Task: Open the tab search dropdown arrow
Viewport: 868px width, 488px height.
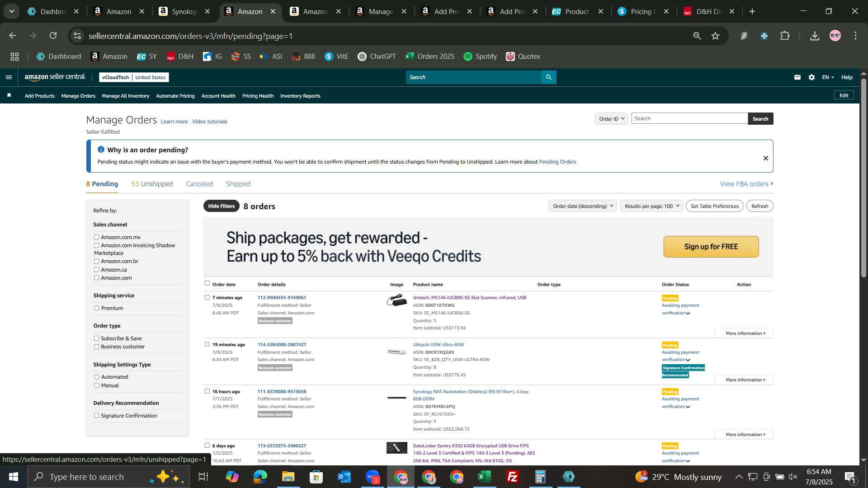Action: pos(11,12)
